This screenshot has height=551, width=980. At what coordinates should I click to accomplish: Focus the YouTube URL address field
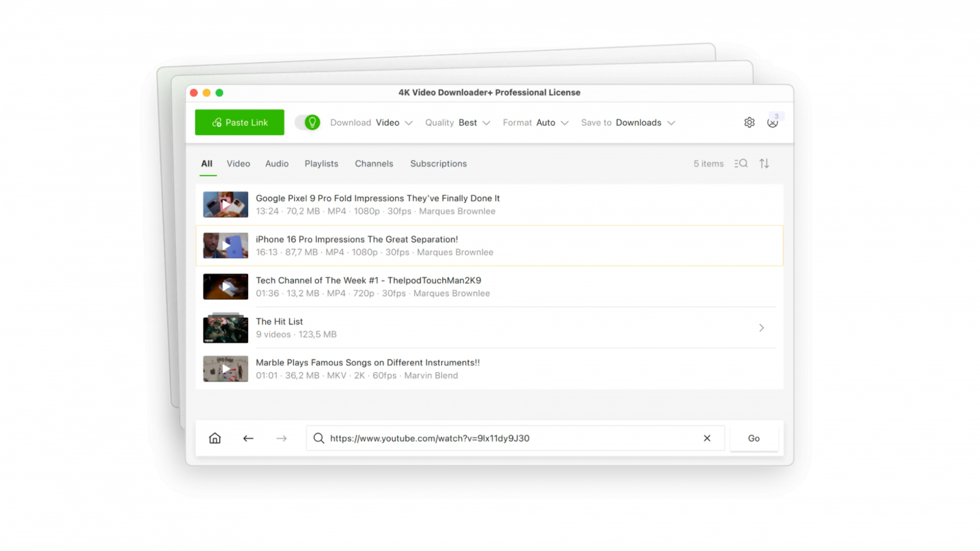point(515,438)
